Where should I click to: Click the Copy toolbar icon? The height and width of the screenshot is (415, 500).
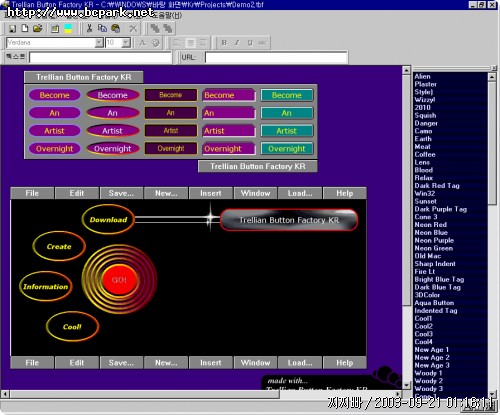tap(102, 29)
